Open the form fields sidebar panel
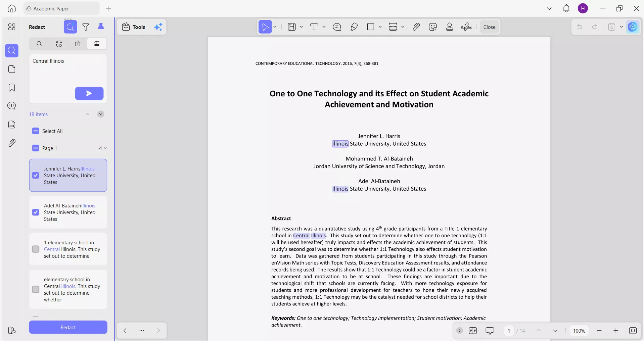This screenshot has height=341, width=644. [x=12, y=125]
